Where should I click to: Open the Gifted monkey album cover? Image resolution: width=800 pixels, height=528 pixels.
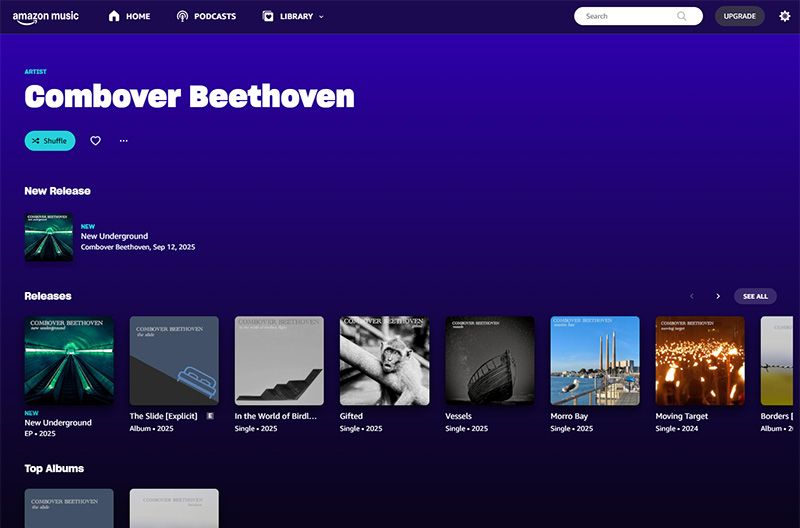click(384, 361)
